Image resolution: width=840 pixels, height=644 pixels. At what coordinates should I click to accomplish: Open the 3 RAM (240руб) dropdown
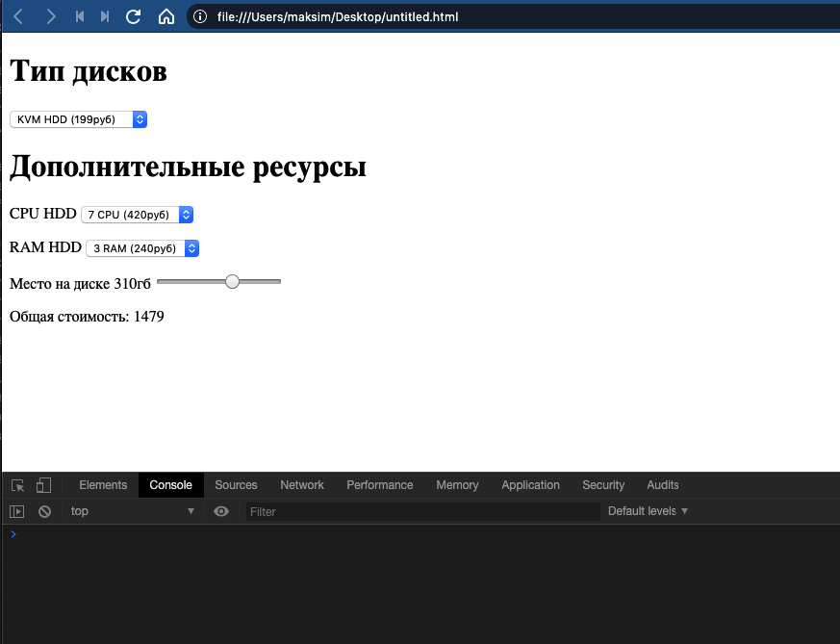(142, 248)
